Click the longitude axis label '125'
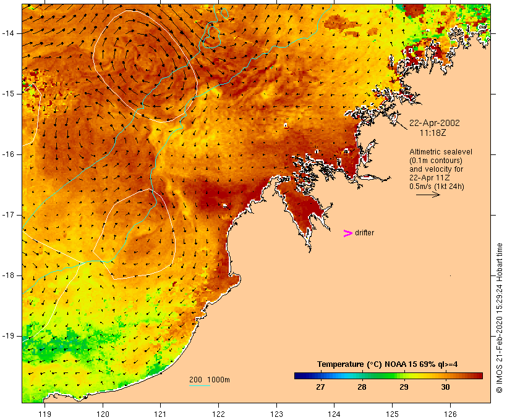The width and height of the screenshot is (507, 420). pyautogui.click(x=392, y=414)
